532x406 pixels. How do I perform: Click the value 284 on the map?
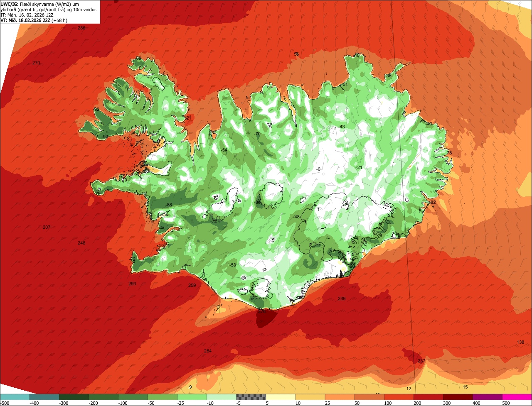[x=208, y=351]
